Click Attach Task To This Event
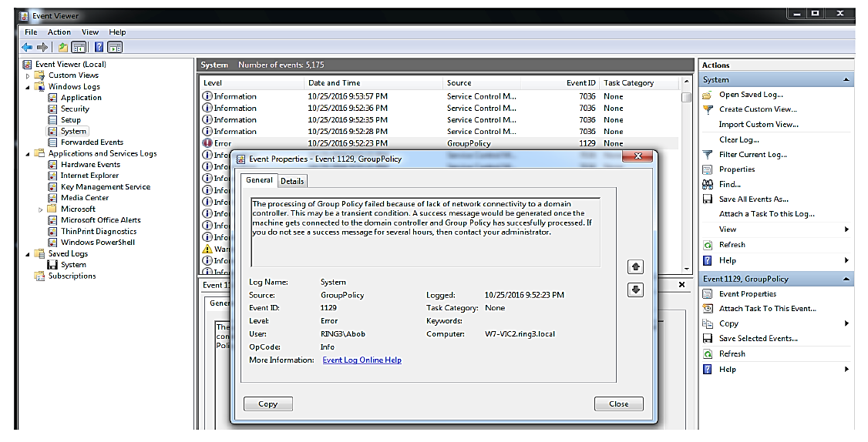The width and height of the screenshot is (868, 442). point(767,309)
